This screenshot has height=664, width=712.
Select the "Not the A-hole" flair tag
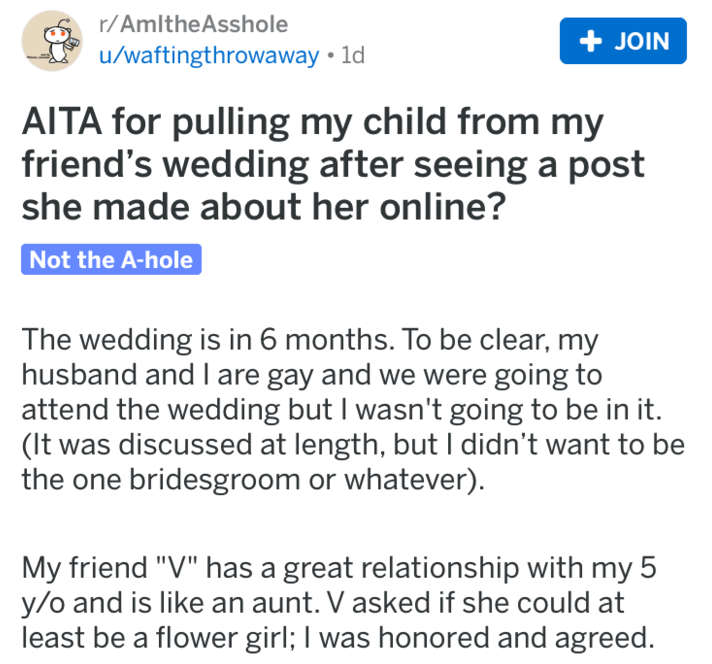[x=111, y=260]
